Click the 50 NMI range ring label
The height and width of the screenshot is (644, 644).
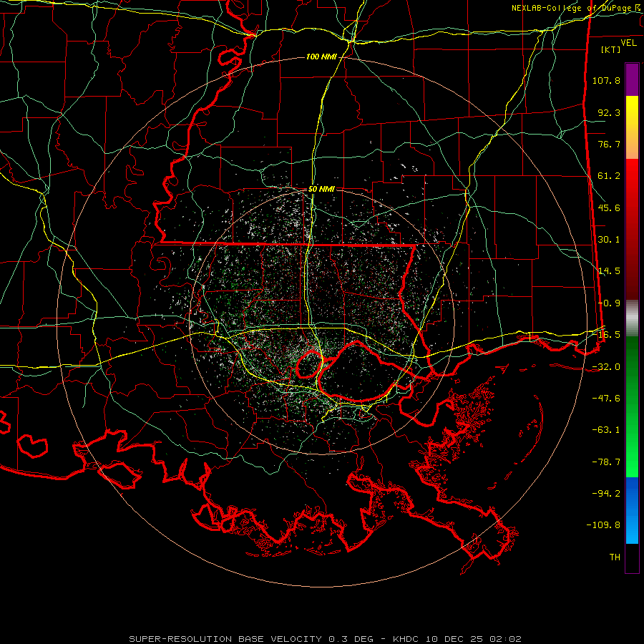[321, 189]
